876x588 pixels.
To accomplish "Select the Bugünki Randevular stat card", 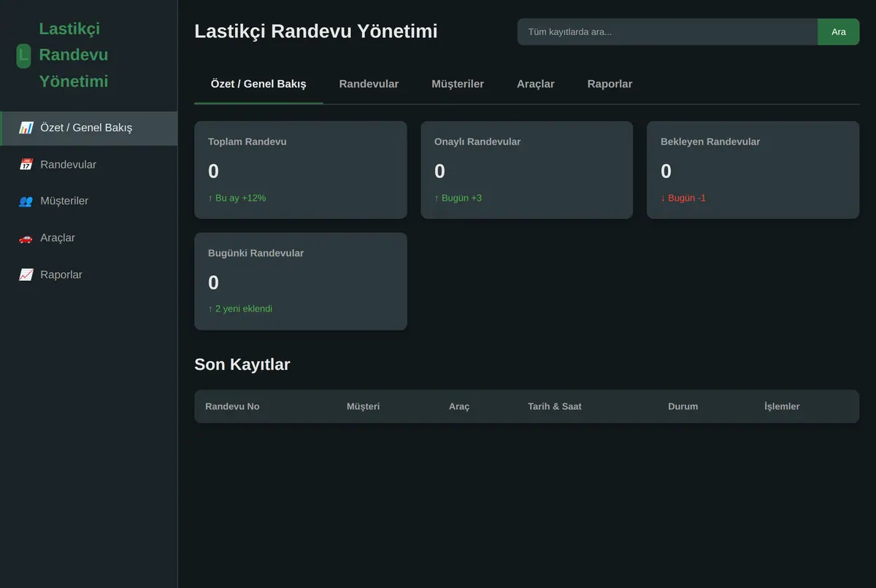I will coord(301,282).
